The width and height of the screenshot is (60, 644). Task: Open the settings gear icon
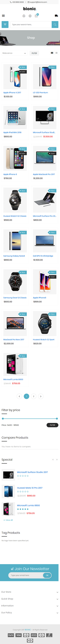click(x=30, y=16)
